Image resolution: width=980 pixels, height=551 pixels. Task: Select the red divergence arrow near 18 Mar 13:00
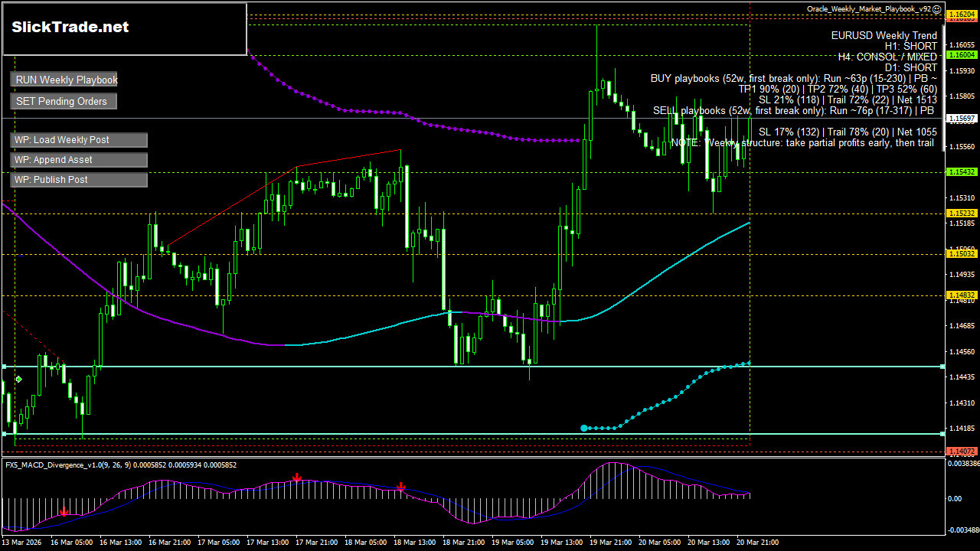[x=400, y=487]
